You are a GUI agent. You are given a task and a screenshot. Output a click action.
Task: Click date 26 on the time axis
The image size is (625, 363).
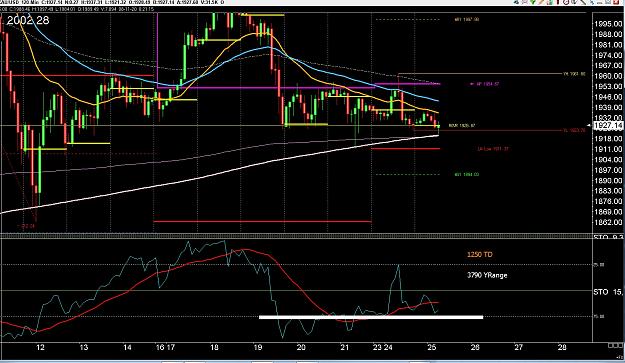[x=475, y=347]
